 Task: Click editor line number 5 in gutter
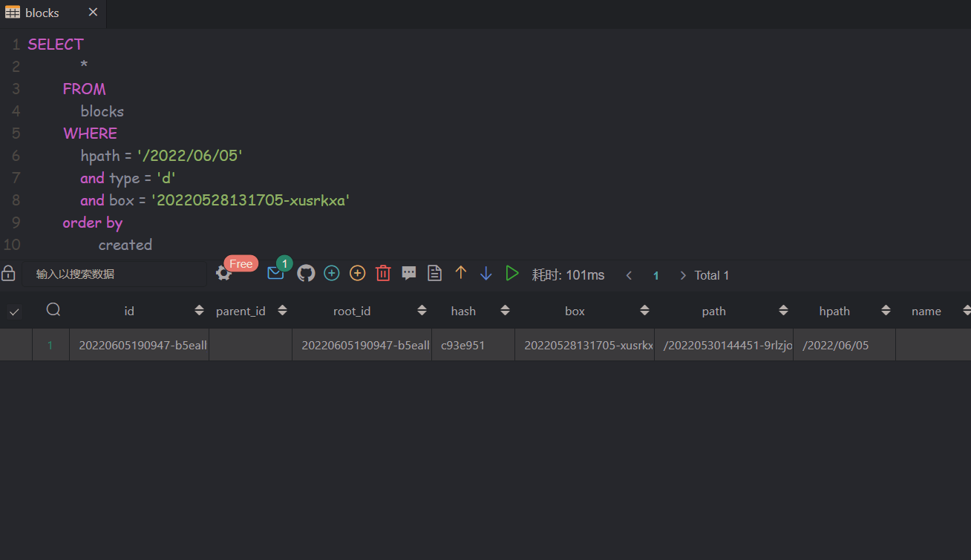tap(16, 134)
